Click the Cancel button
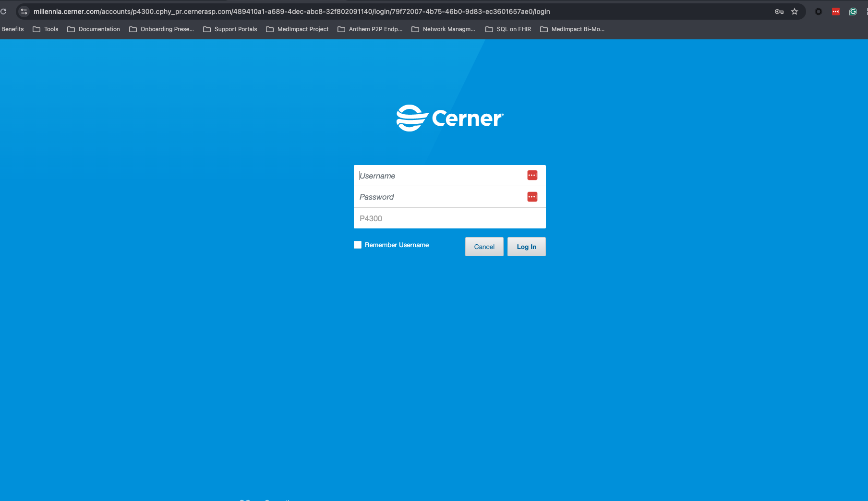 [x=484, y=247]
